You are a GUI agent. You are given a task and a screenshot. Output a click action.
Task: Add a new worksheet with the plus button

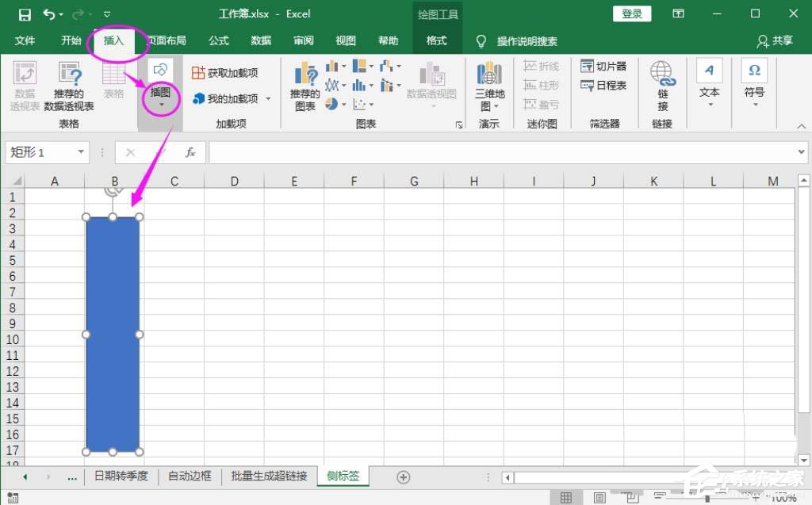[403, 476]
